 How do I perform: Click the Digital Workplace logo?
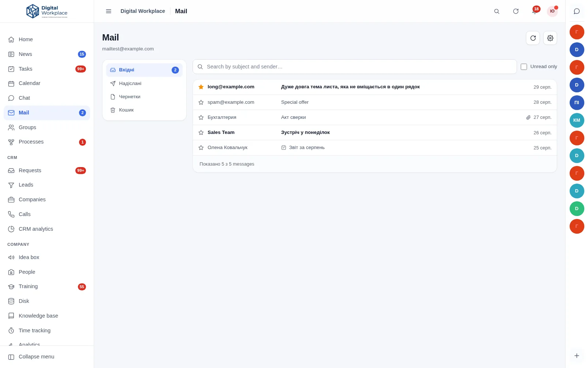[47, 11]
